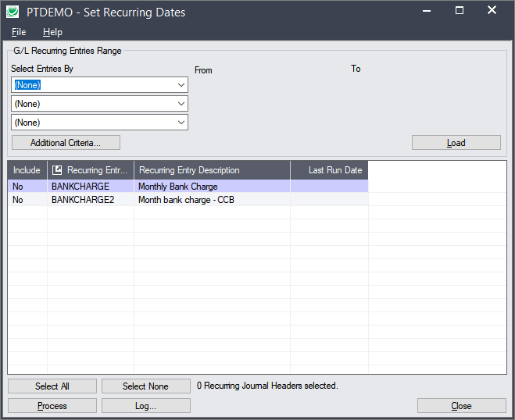Expand the first Select Entries By dropdown

point(181,84)
